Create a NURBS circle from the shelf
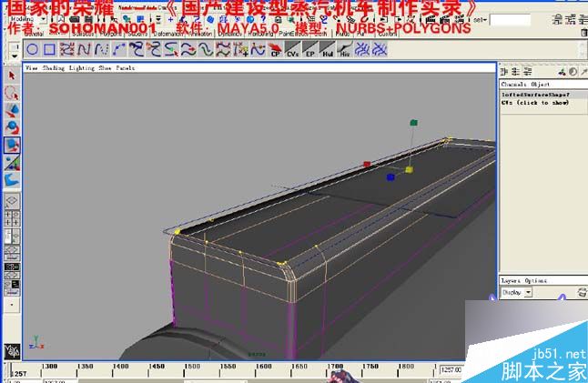This screenshot has height=383, width=588. pyautogui.click(x=32, y=50)
